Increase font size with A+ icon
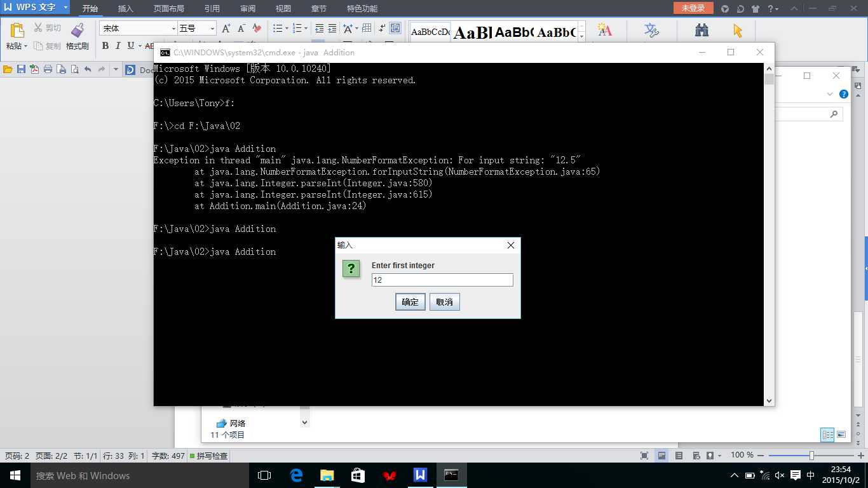 click(x=226, y=29)
